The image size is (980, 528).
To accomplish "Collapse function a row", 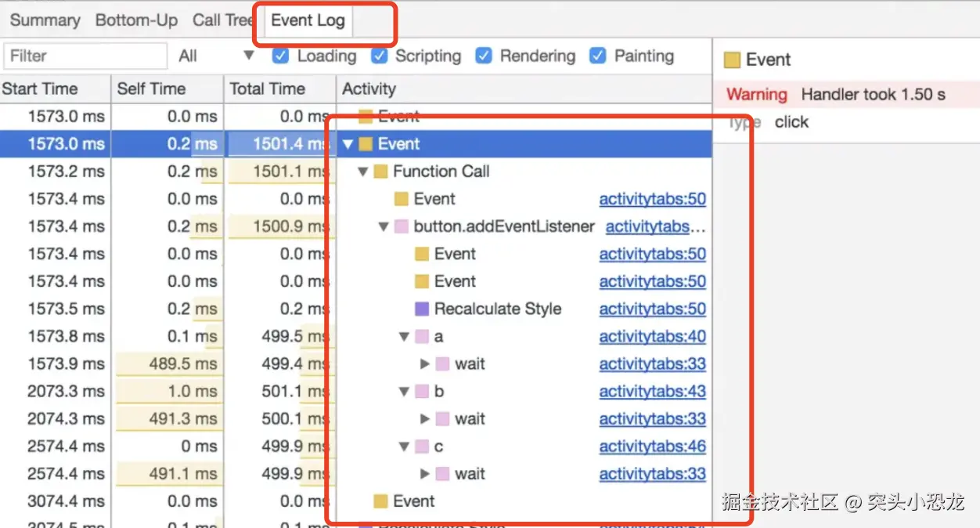I will 404,337.
